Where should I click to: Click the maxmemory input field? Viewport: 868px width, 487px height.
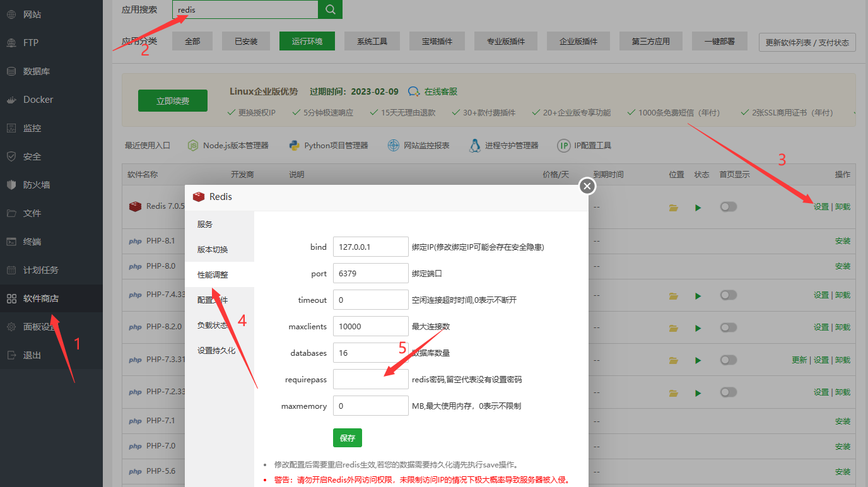[371, 406]
